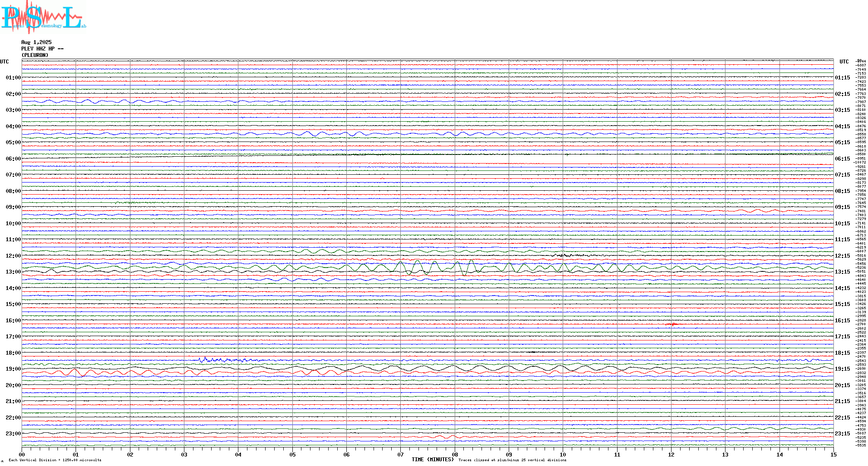Click the '11:00' hour label

[13, 239]
